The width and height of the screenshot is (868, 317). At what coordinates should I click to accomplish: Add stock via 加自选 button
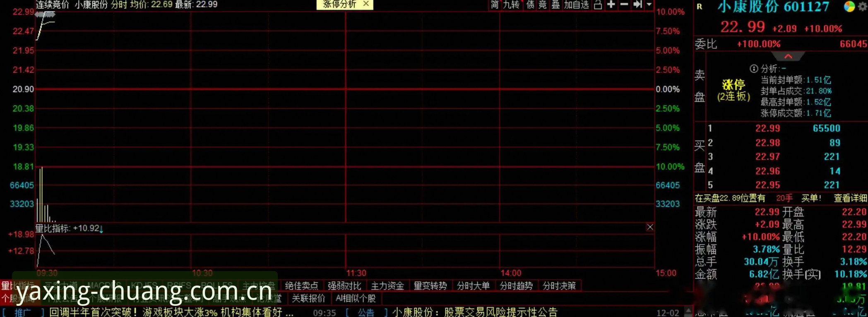pos(577,5)
